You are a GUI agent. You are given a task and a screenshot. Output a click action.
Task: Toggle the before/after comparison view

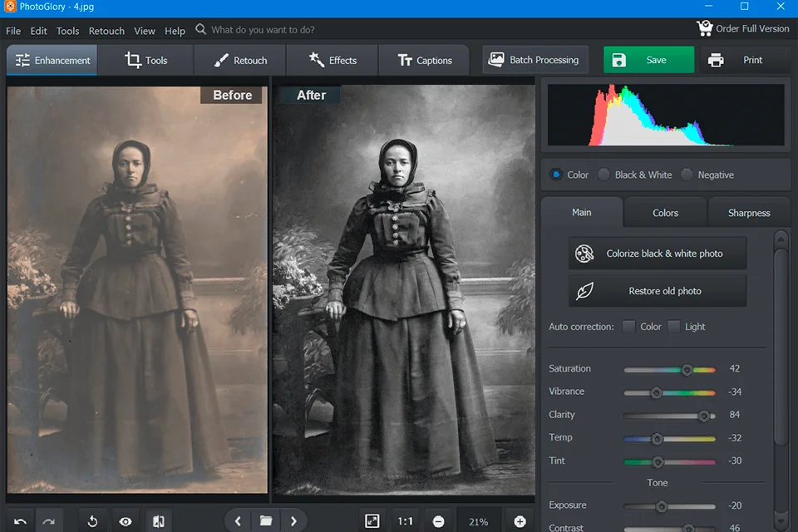(x=158, y=520)
